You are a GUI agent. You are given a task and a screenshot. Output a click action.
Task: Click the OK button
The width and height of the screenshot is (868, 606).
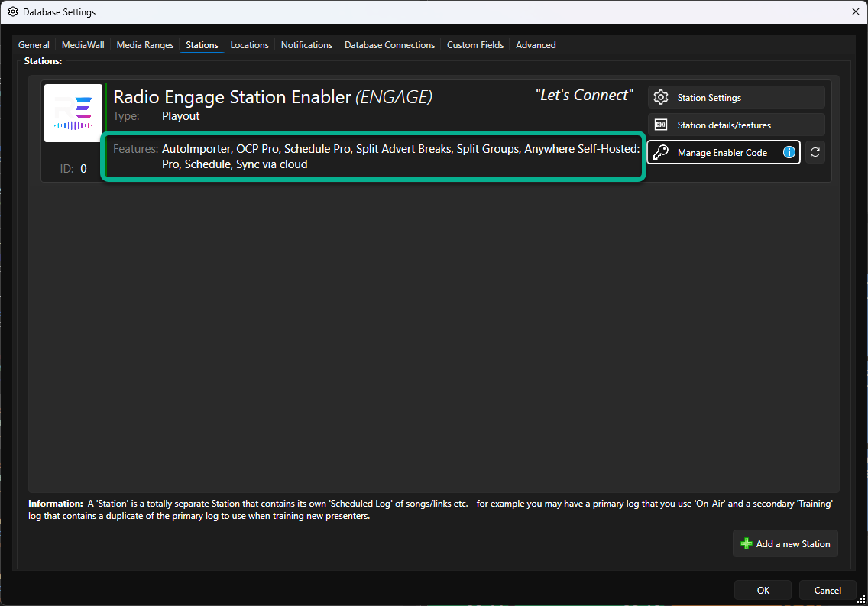click(763, 591)
